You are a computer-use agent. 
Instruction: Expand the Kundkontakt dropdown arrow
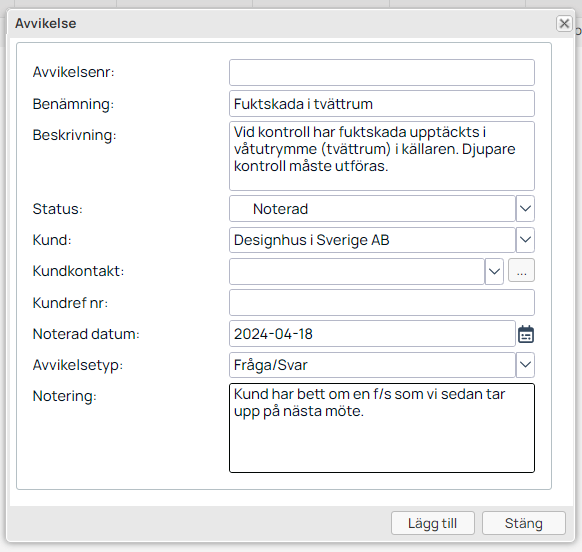click(494, 271)
